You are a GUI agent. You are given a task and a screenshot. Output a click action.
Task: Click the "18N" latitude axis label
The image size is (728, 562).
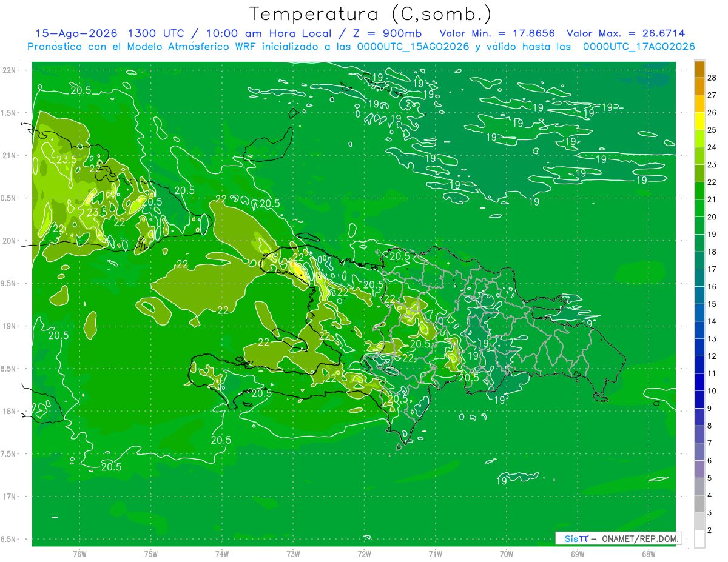[9, 411]
